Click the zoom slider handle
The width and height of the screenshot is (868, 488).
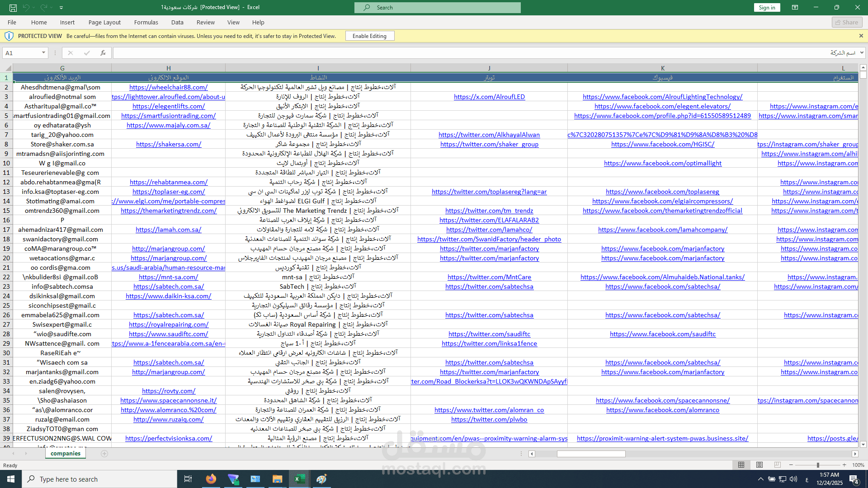[817, 465]
